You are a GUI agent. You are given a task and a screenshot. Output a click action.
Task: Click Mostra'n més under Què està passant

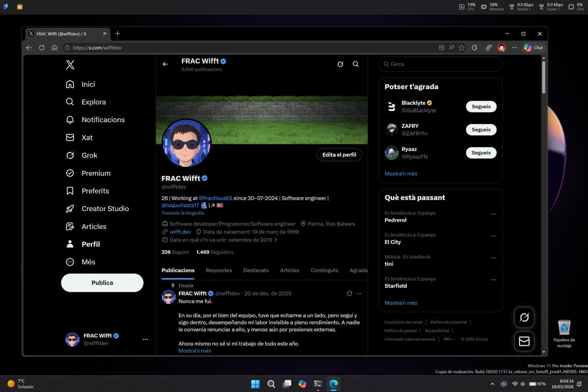point(401,303)
